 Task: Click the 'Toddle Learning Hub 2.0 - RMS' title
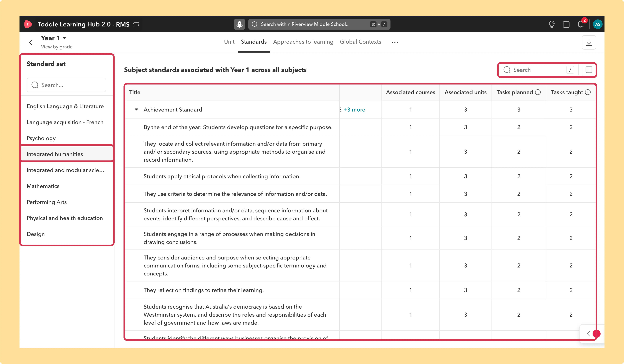click(x=83, y=24)
